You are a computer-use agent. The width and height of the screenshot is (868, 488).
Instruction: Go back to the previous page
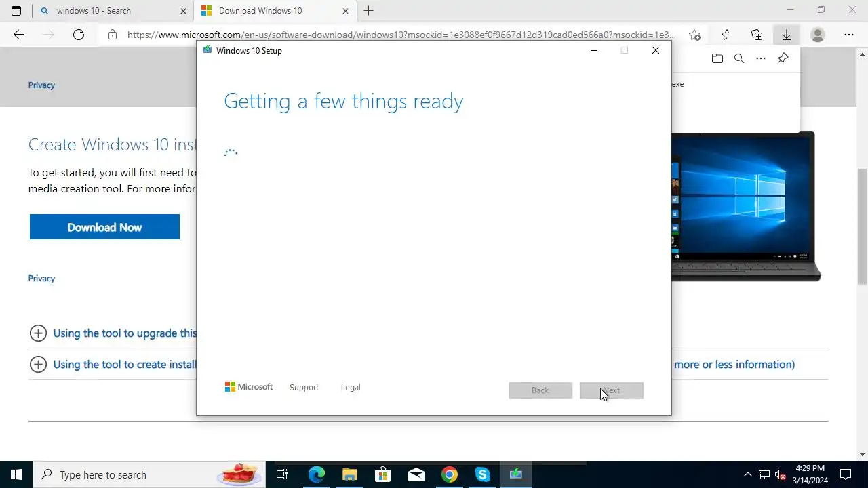tap(19, 35)
